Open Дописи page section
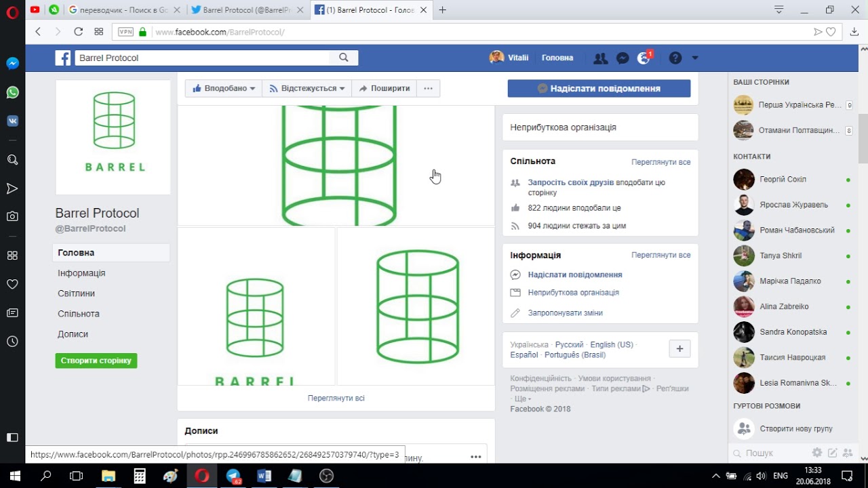868x488 pixels. [73, 334]
